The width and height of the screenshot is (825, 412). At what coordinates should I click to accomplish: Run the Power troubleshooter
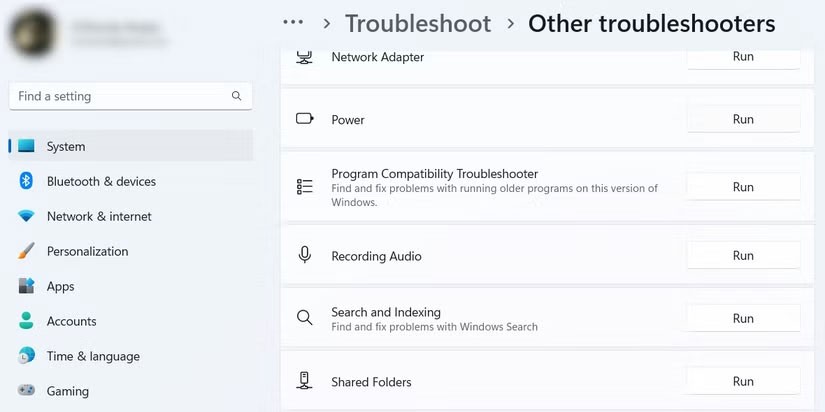click(x=743, y=119)
